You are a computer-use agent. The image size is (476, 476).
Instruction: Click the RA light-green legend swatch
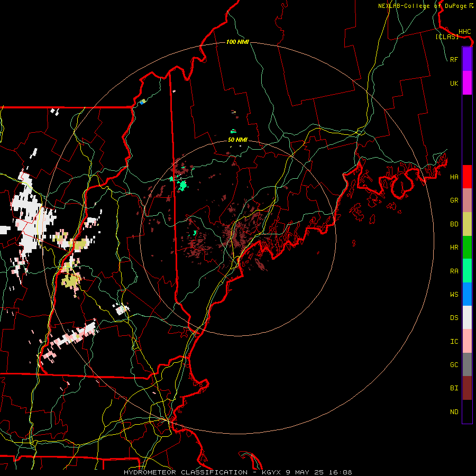coord(467,271)
